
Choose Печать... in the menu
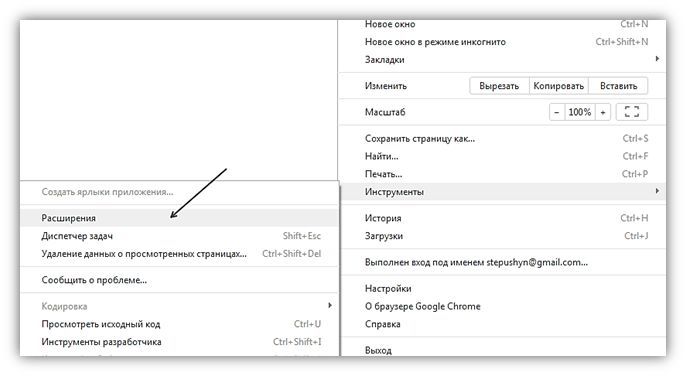(502, 174)
